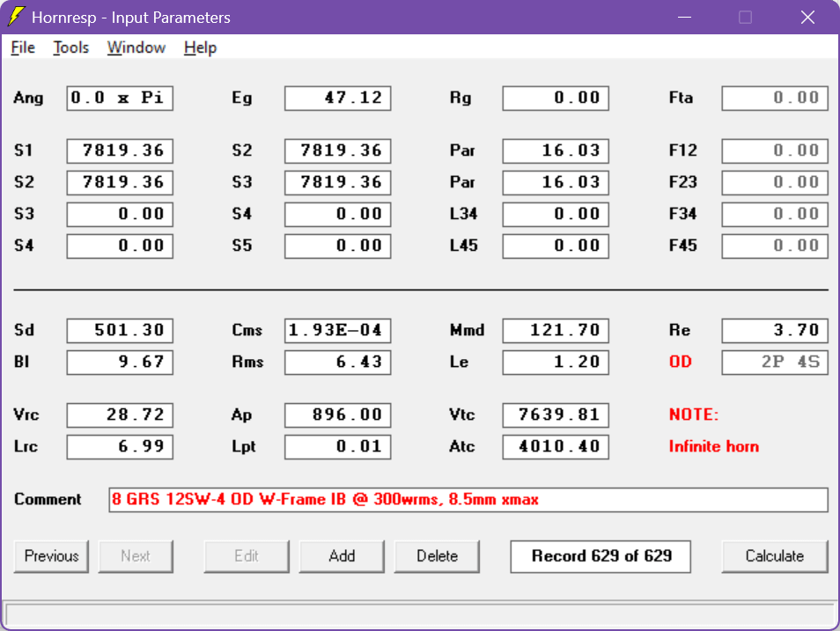
Task: Click the Add record button
Action: click(x=342, y=556)
